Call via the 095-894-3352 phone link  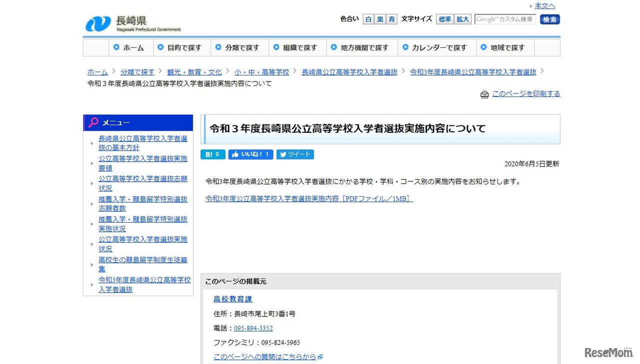coord(253,328)
